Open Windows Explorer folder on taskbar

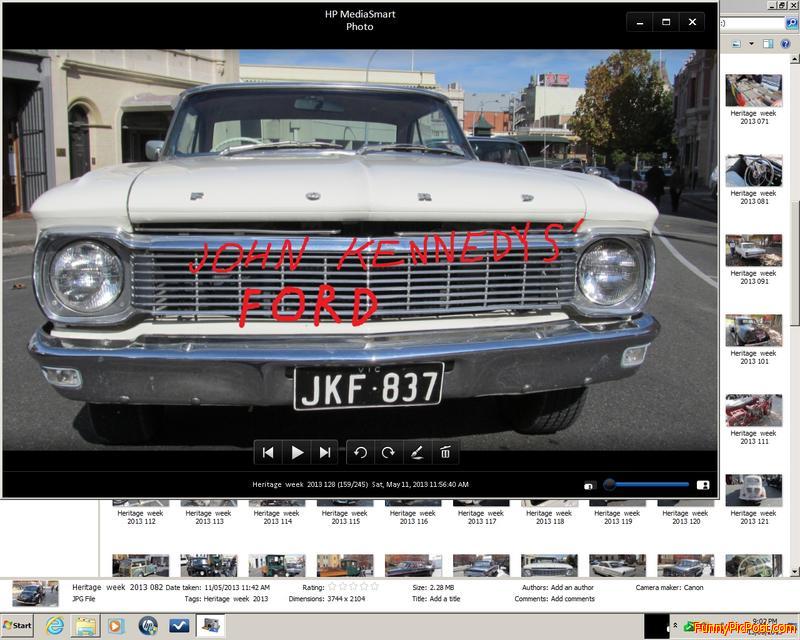tap(86, 626)
